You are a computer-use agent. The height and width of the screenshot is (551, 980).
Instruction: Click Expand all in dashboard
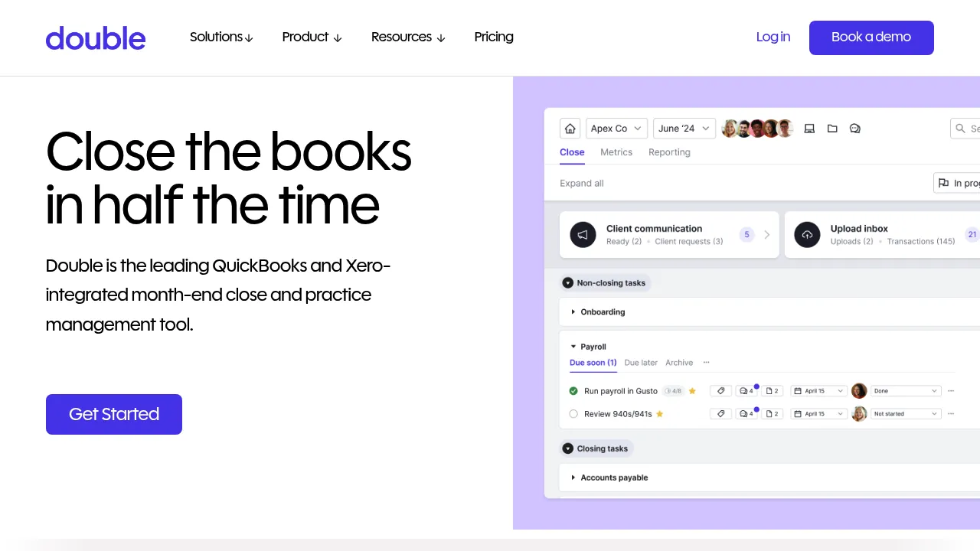tap(582, 184)
